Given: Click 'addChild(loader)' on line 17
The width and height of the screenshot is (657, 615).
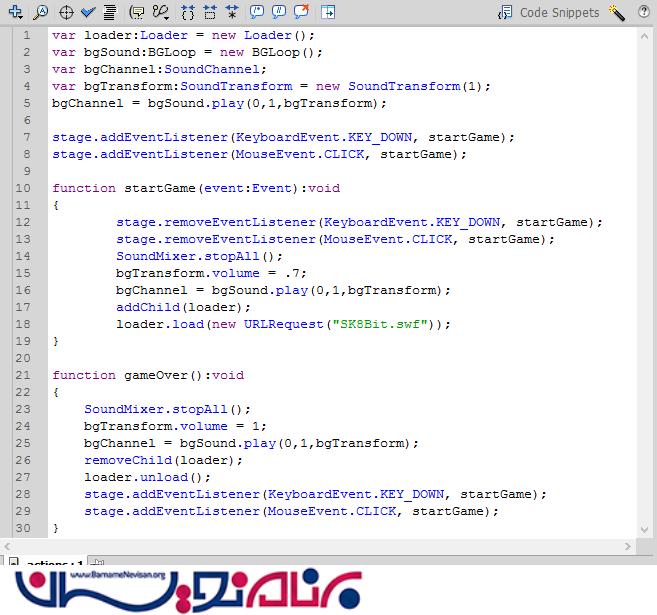Looking at the screenshot, I should [180, 307].
